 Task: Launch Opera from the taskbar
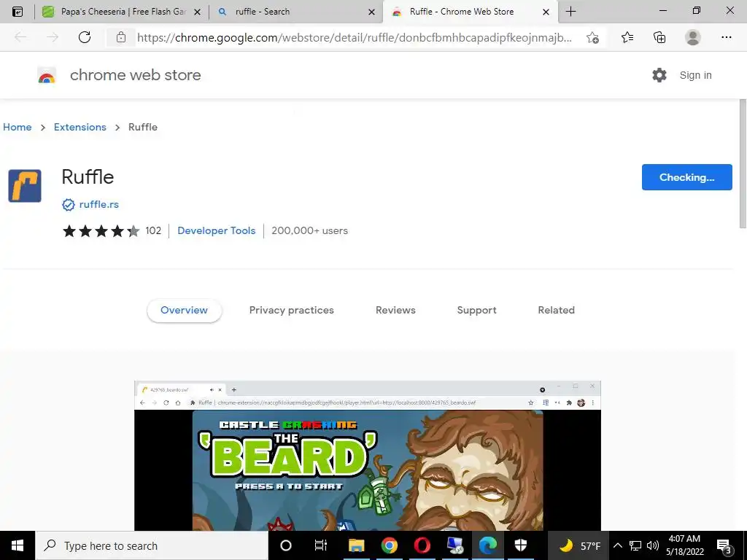coord(422,545)
